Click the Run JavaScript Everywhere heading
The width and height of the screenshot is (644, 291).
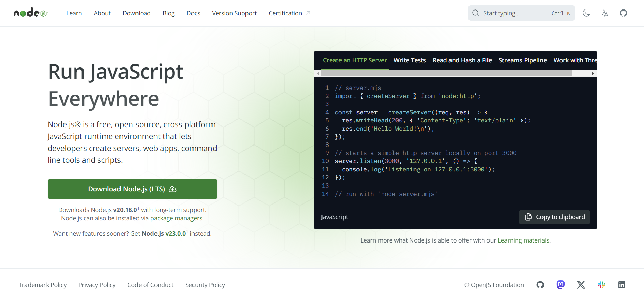(x=115, y=85)
